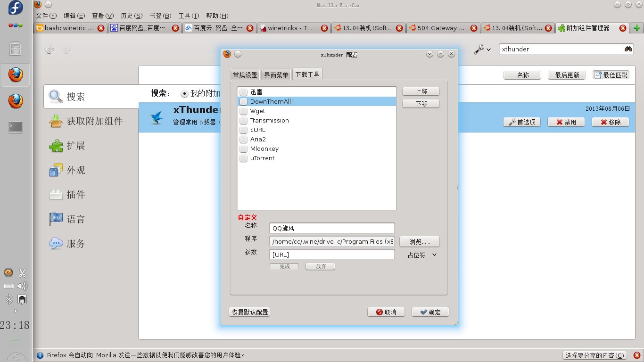Go forward with the add-ons manager forward arrow
Viewport: 644px width, 362px height.
[x=66, y=49]
